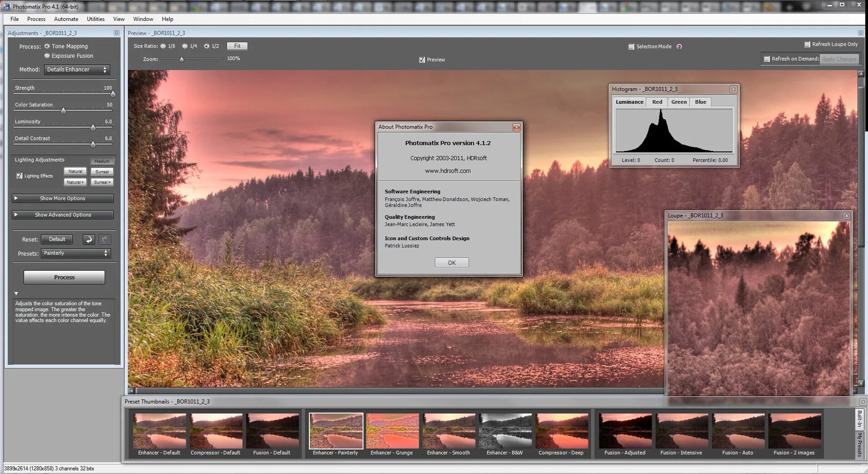This screenshot has height=474, width=868.
Task: Click the large Process button
Action: click(64, 277)
